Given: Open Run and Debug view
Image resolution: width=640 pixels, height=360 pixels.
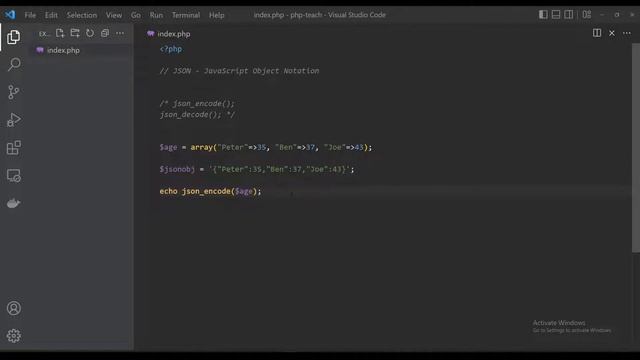Looking at the screenshot, I should click(x=13, y=120).
